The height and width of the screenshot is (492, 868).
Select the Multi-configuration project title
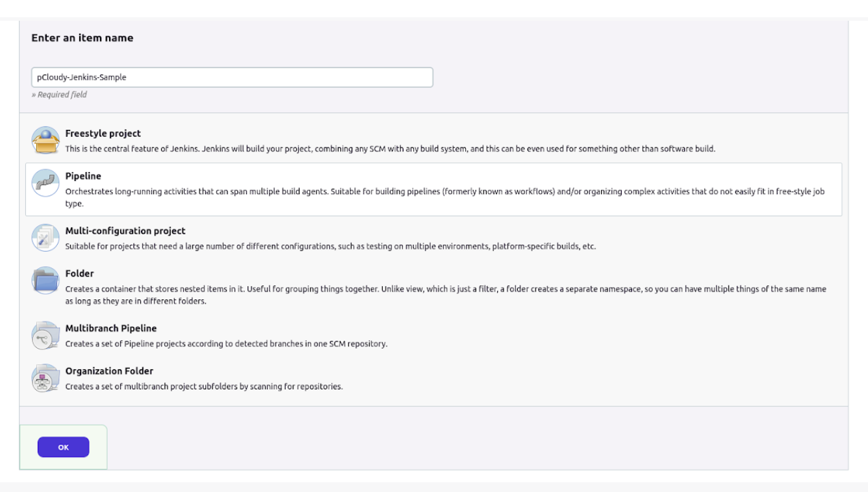coord(125,231)
